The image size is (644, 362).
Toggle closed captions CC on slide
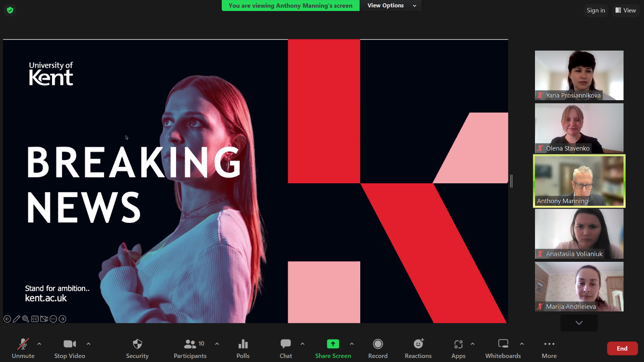[x=35, y=319]
